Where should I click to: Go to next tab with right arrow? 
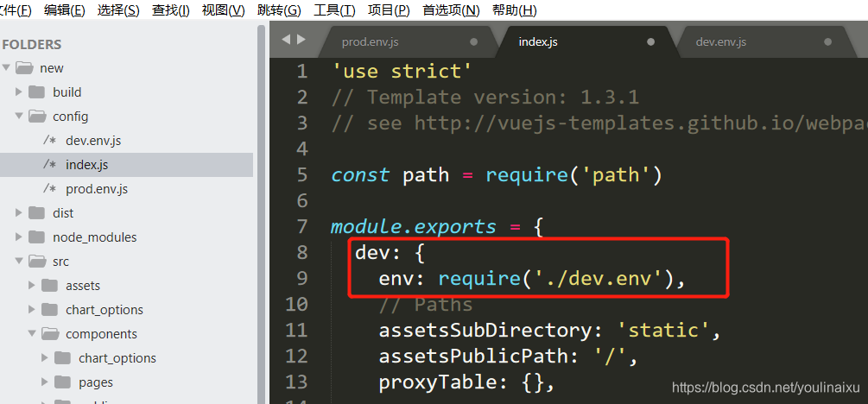[301, 40]
